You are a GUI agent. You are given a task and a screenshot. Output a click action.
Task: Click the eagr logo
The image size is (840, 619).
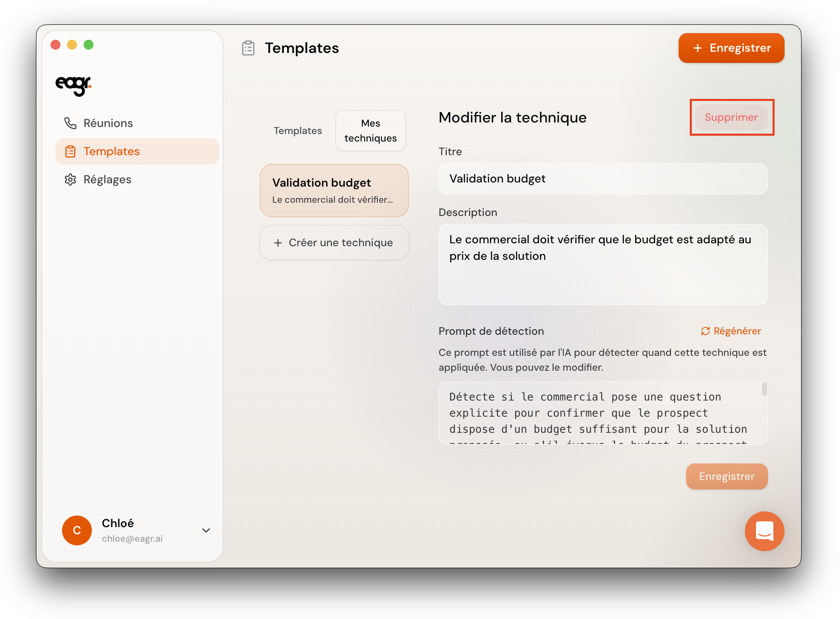(x=73, y=85)
